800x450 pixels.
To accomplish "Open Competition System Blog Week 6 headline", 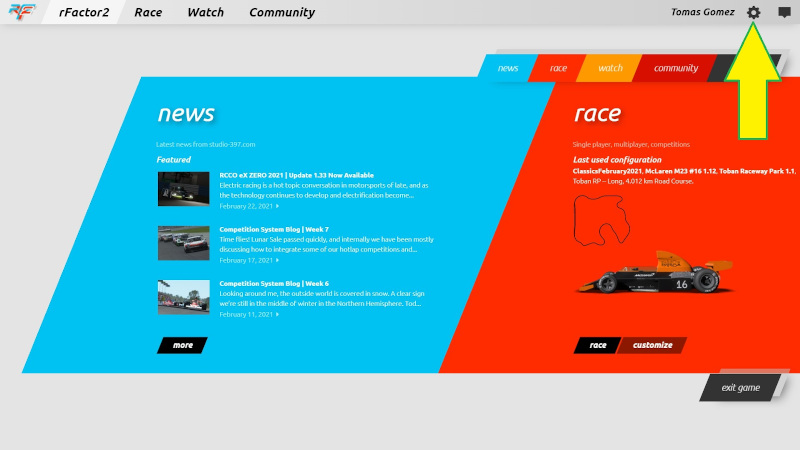I will pos(274,283).
